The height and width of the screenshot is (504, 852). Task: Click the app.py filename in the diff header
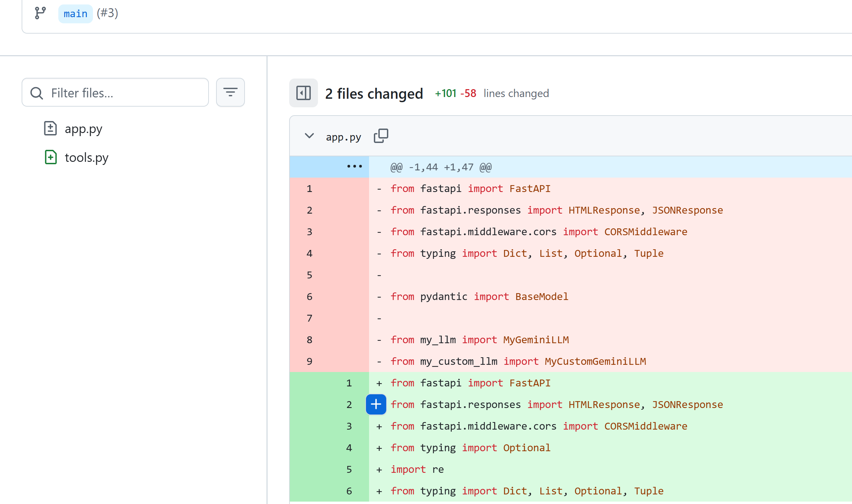(x=343, y=137)
